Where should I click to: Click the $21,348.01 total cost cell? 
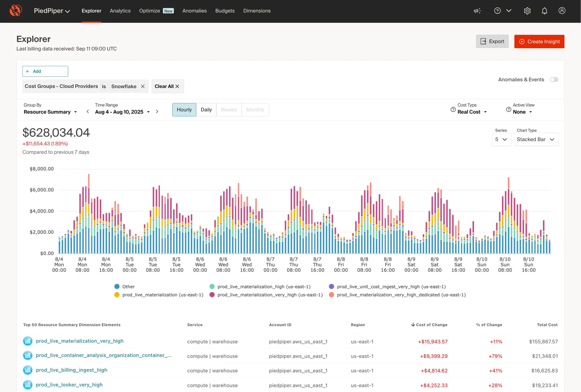point(545,356)
